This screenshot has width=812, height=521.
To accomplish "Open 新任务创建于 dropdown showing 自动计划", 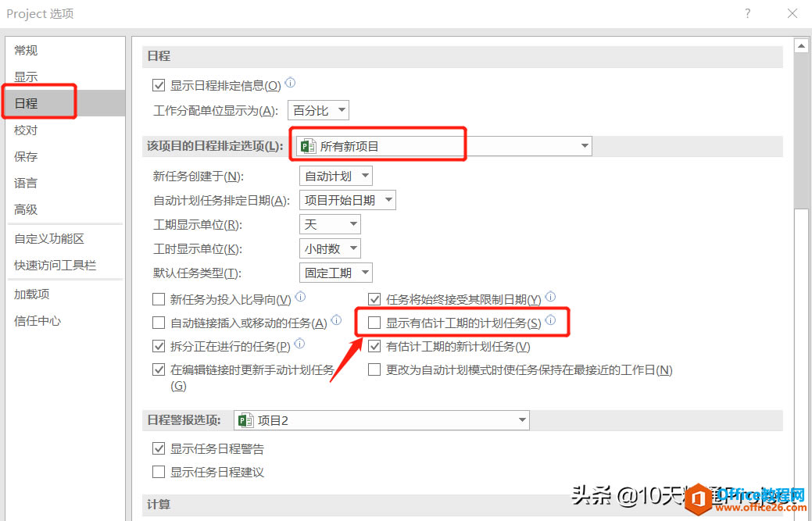I will point(335,176).
